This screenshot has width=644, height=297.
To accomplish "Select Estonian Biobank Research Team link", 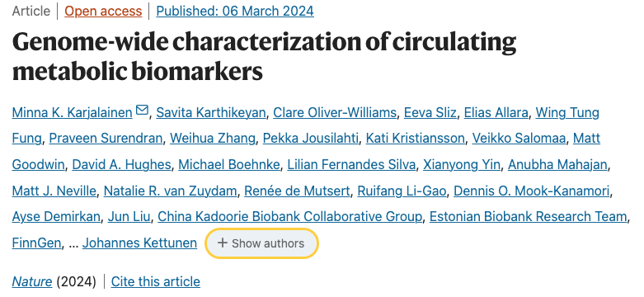I will pos(529,216).
